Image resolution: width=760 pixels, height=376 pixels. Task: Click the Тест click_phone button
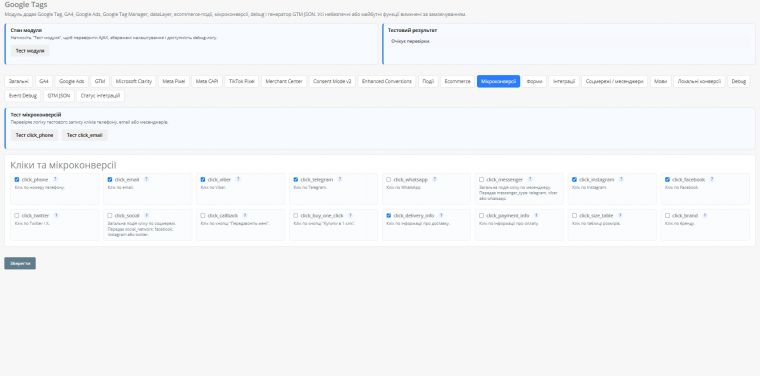tap(34, 135)
